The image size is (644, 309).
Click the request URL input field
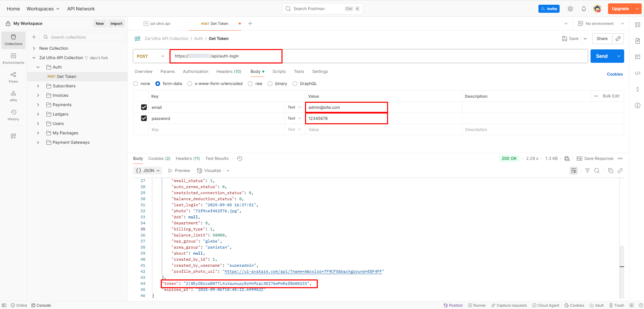(379, 56)
